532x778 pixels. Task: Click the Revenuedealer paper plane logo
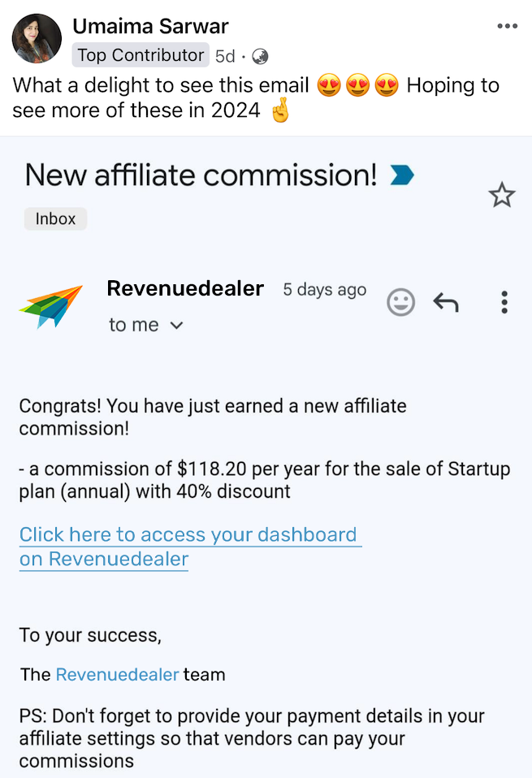tap(50, 305)
